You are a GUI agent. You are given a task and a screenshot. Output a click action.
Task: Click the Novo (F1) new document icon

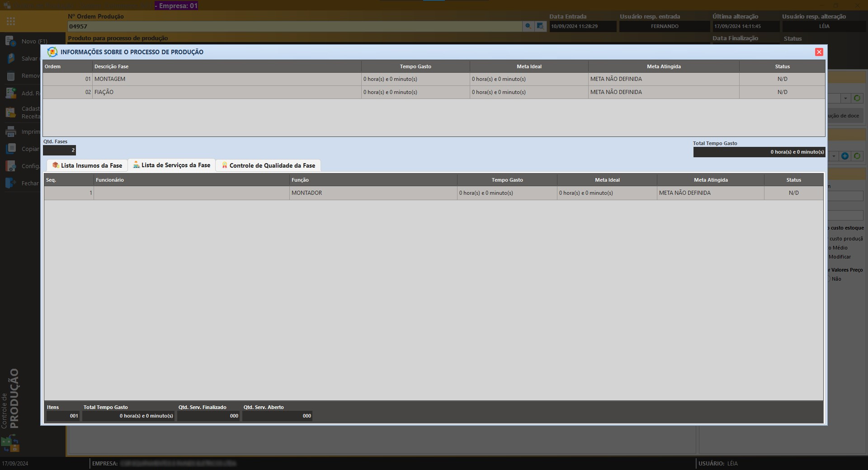(x=11, y=41)
